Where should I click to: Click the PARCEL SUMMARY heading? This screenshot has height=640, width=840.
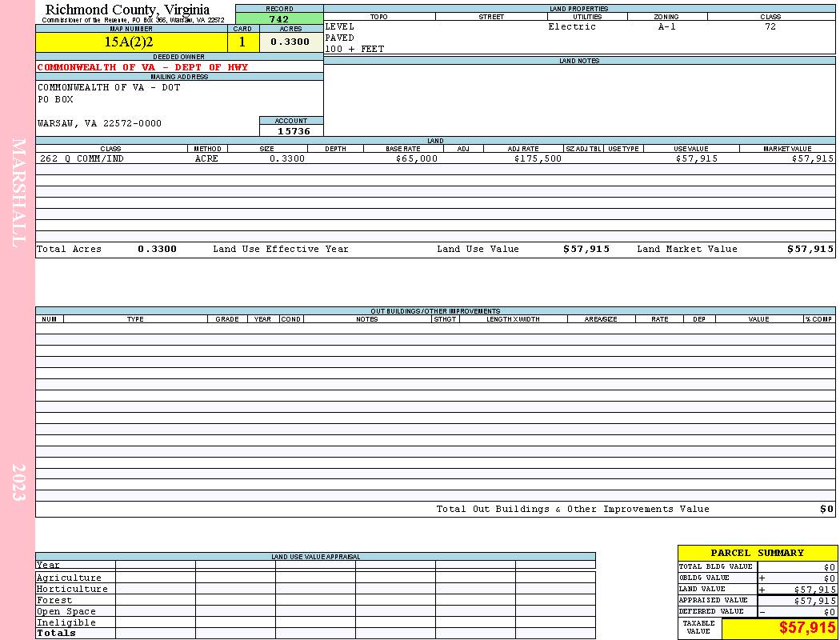[757, 554]
